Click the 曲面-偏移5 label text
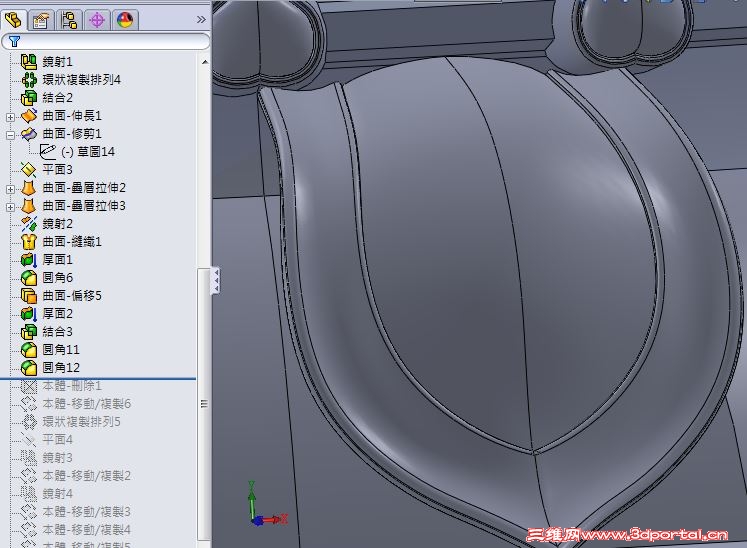The width and height of the screenshot is (747, 548). (x=72, y=296)
